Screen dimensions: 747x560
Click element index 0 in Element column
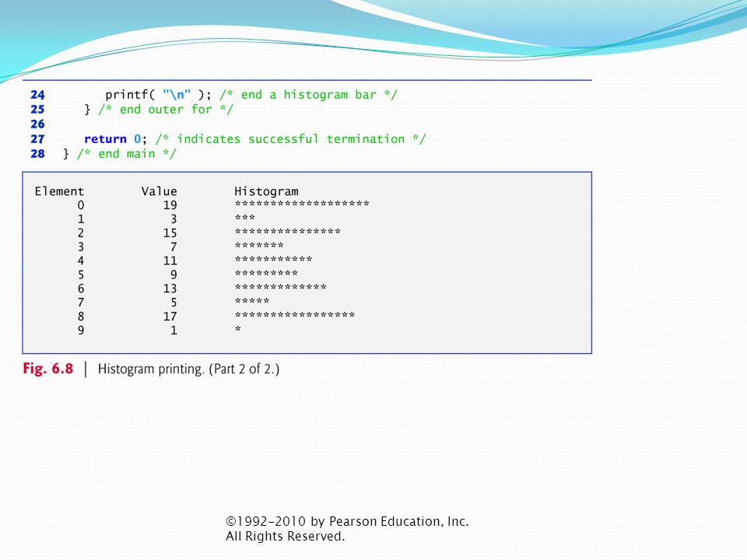coord(80,205)
